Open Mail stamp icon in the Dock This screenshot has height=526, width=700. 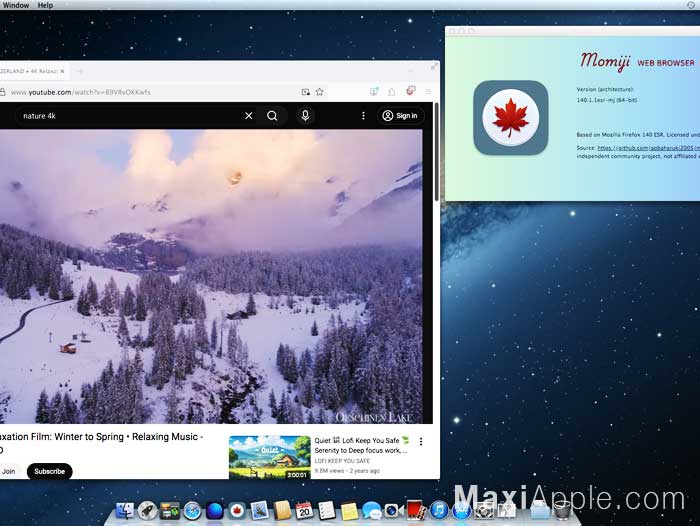(259, 510)
